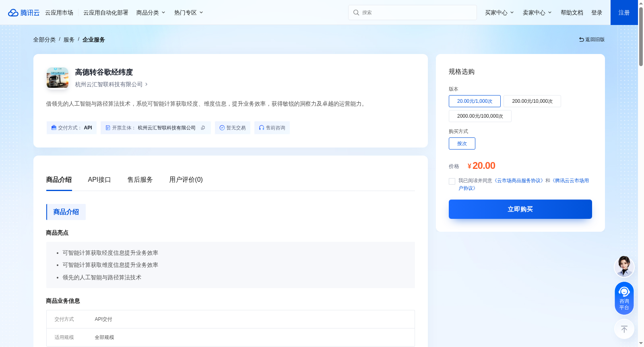The image size is (644, 347).
Task: Open the 云应用市场 nav item
Action: coord(59,12)
